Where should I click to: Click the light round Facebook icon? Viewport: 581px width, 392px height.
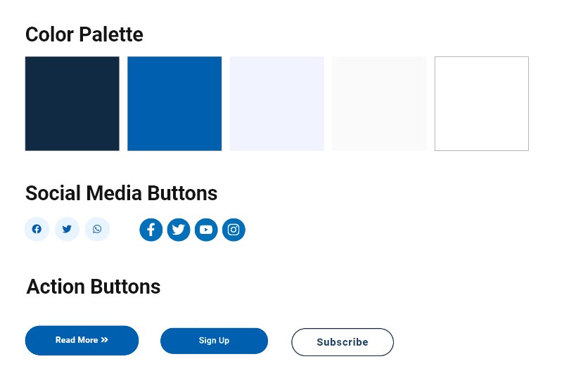pos(37,229)
